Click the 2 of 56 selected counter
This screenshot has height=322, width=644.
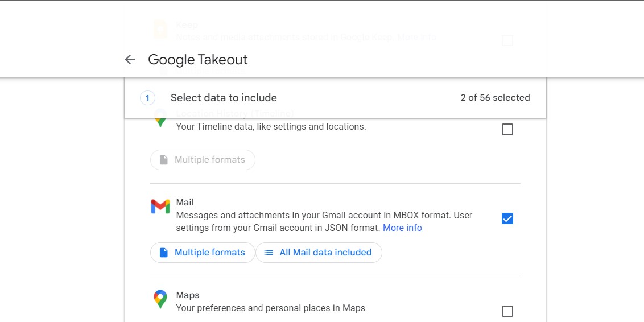[x=495, y=98]
